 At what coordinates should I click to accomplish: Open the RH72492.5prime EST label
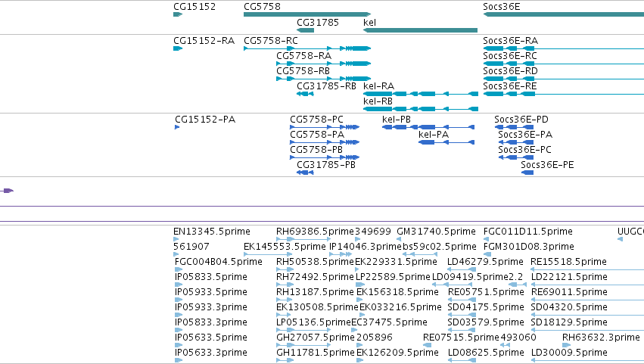(315, 277)
